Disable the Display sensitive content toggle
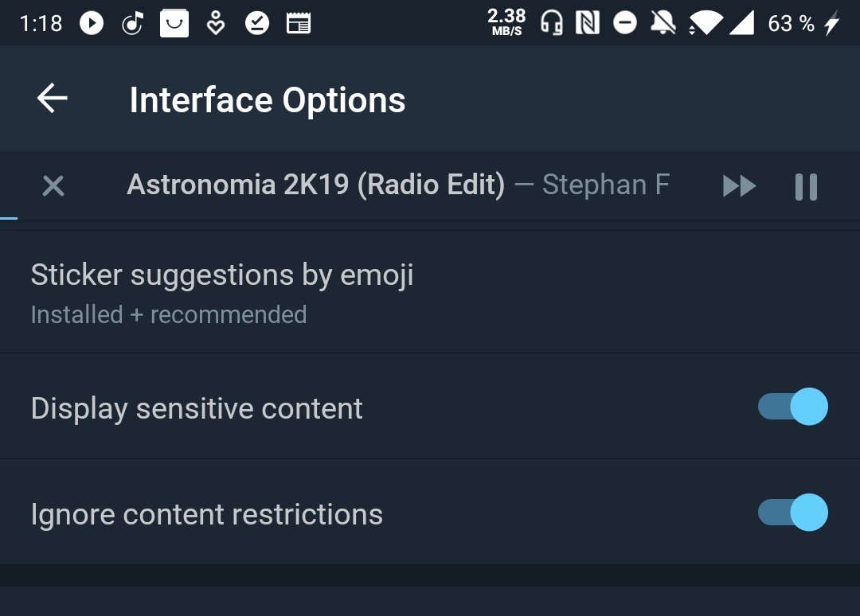This screenshot has height=616, width=860. 793,407
